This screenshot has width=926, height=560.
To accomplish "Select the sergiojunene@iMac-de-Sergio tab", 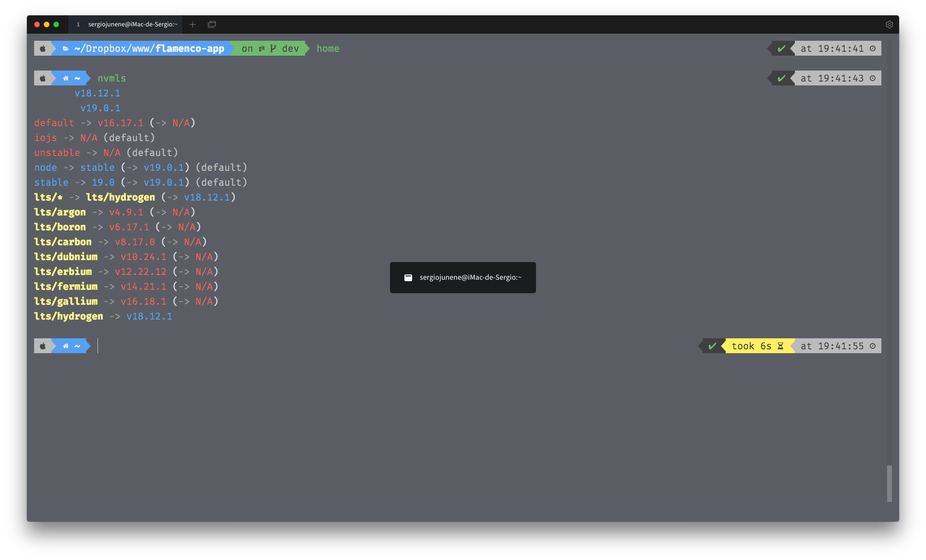I will coord(126,24).
